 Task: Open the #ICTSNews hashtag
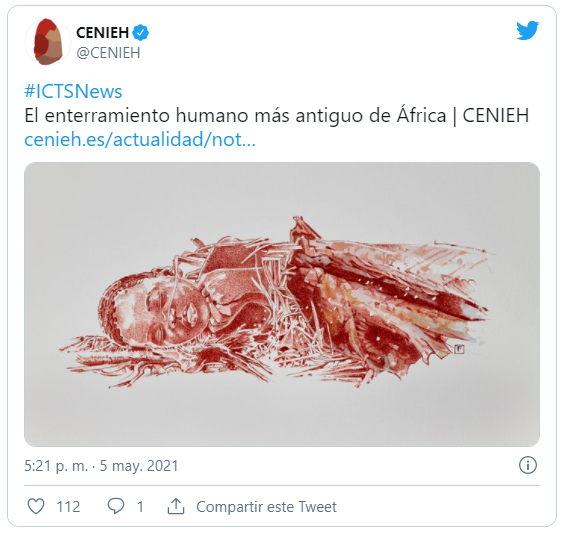73,91
